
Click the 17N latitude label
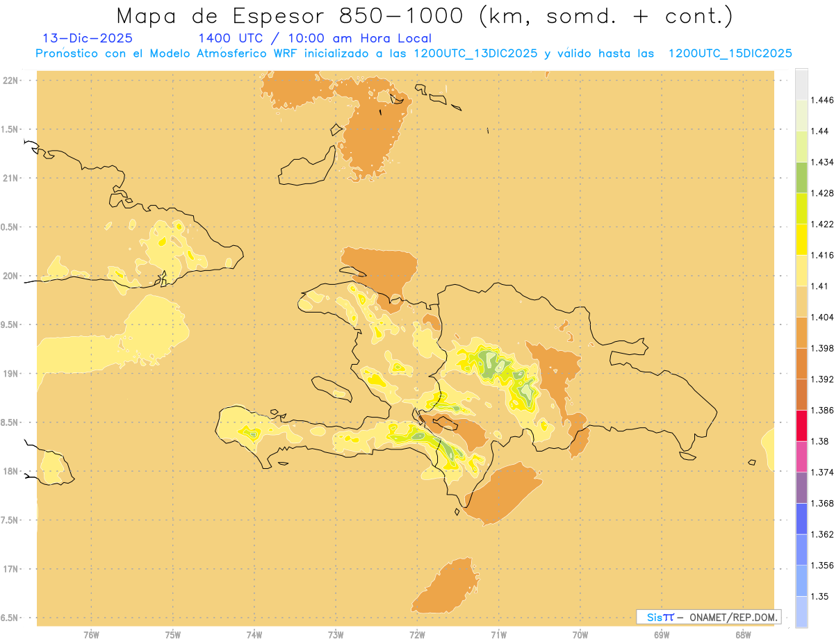[x=12, y=569]
